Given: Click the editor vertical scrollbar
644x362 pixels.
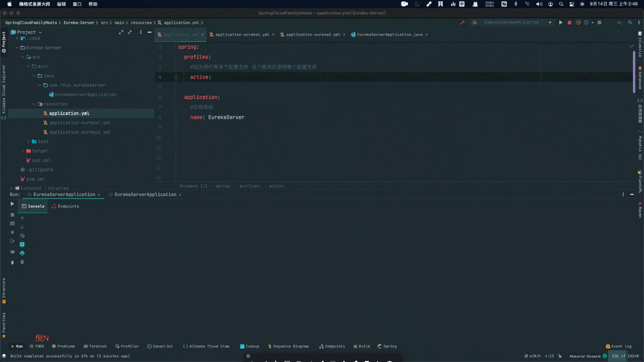Looking at the screenshot, I should tap(635, 71).
